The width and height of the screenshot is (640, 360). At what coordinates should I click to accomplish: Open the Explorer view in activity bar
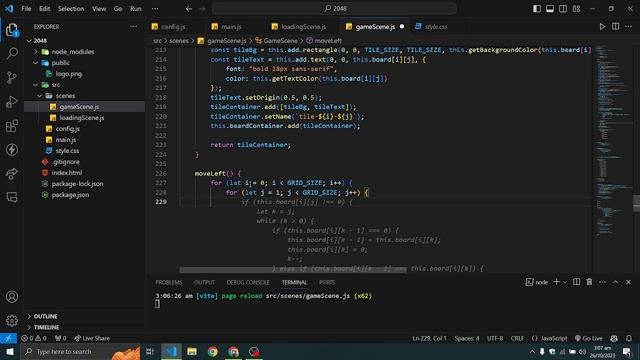pyautogui.click(x=12, y=30)
